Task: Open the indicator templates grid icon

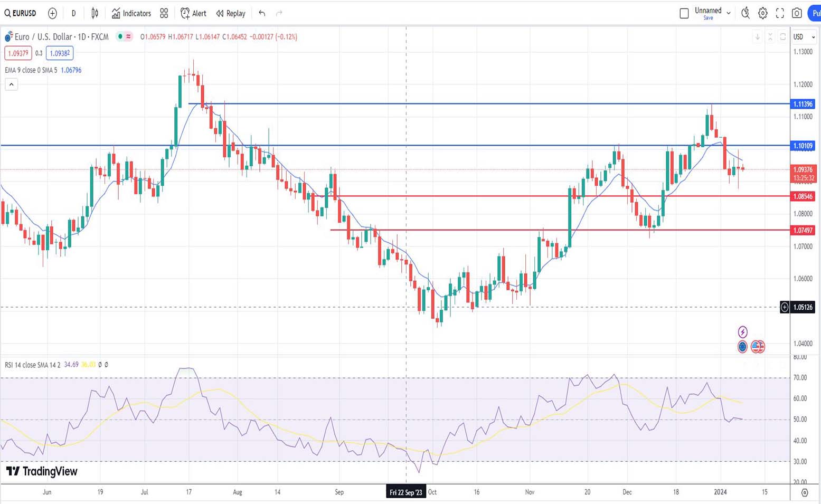Action: coord(164,13)
